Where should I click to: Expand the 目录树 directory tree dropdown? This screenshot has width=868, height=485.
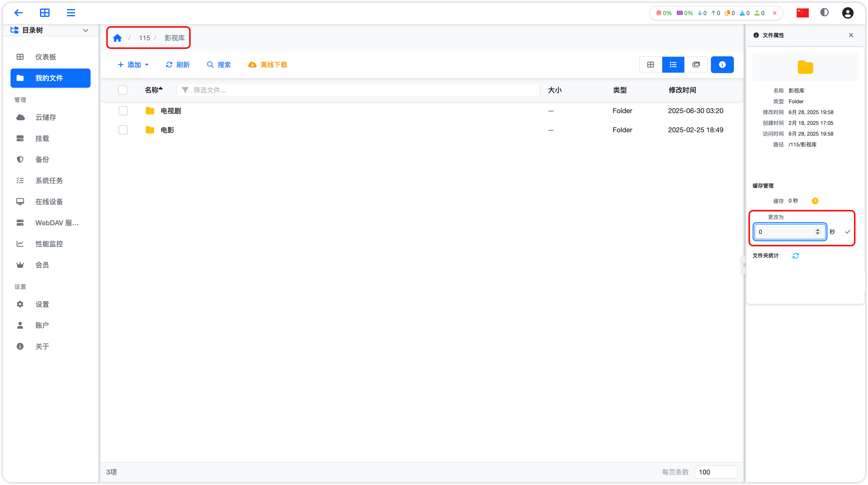(85, 30)
